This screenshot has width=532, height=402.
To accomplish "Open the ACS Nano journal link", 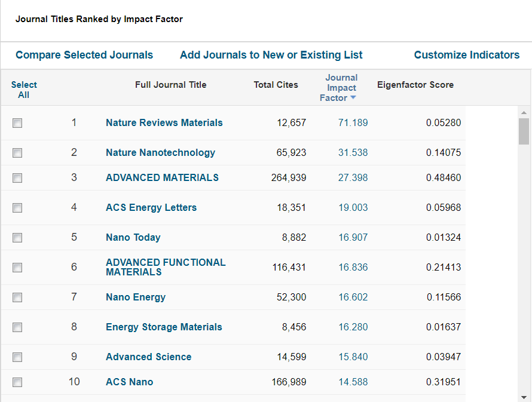I will click(129, 382).
